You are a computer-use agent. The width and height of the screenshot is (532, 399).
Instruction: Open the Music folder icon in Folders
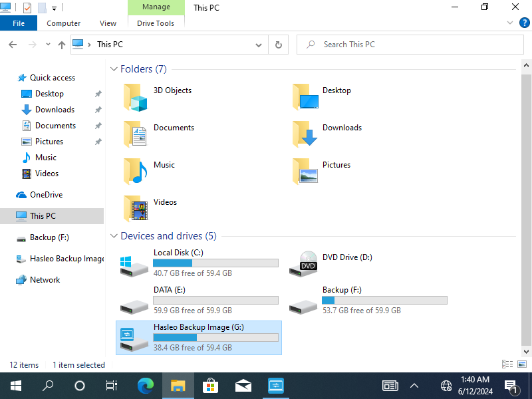point(135,172)
